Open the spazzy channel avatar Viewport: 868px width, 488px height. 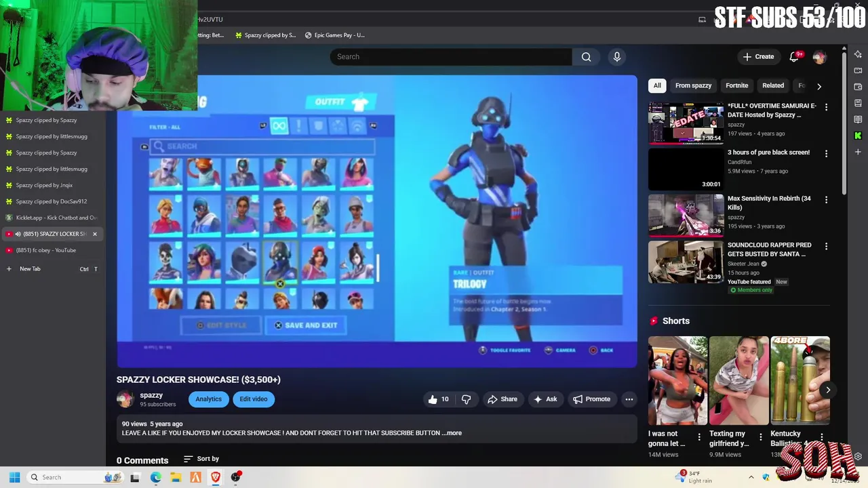pos(125,399)
